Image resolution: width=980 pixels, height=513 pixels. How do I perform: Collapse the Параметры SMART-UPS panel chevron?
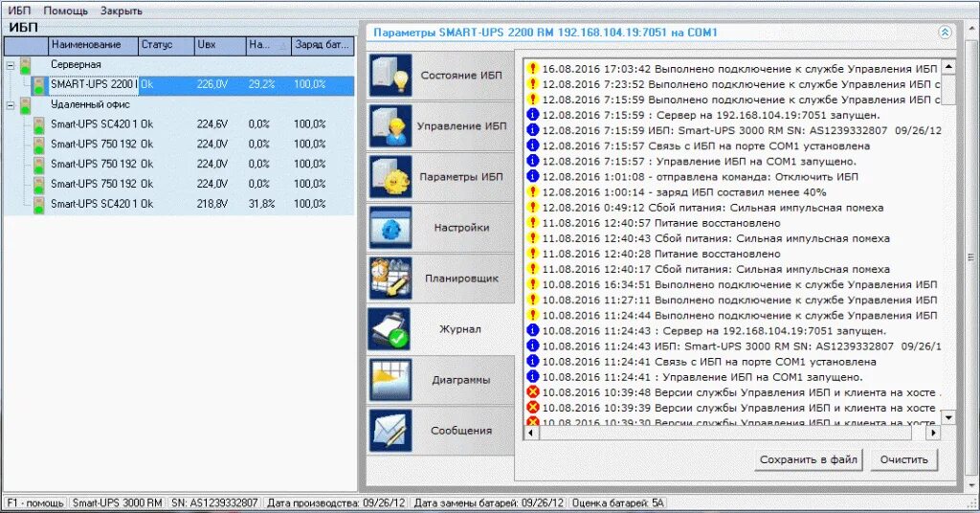tap(945, 33)
